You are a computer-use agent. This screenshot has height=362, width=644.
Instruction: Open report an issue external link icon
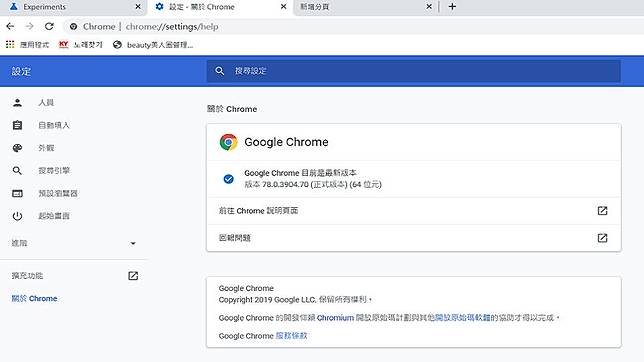[x=603, y=238]
